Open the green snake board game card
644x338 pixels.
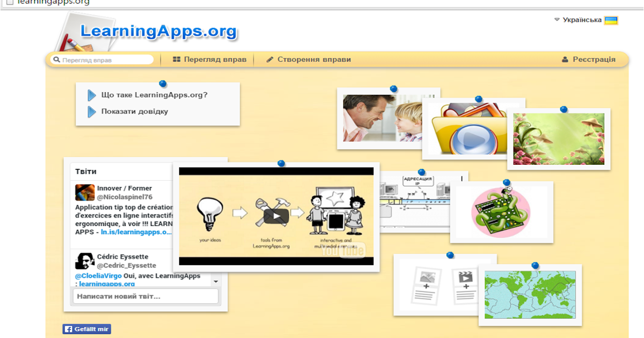point(501,212)
